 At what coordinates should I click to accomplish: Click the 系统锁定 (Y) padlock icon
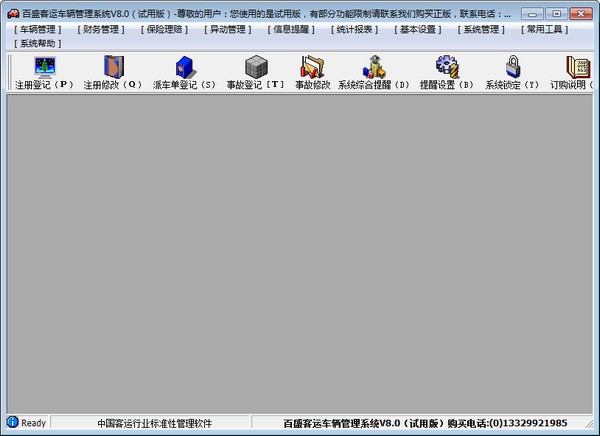coord(513,67)
